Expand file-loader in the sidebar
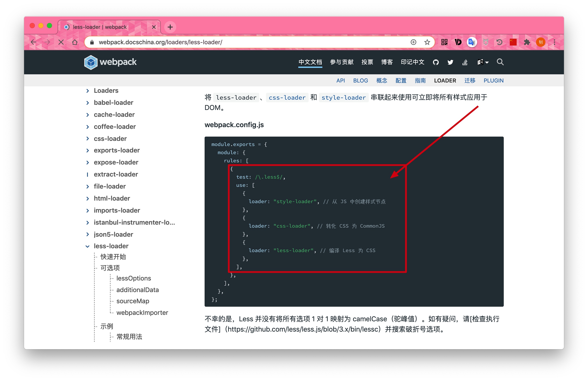Screen dimensions: 588x381 (87, 187)
